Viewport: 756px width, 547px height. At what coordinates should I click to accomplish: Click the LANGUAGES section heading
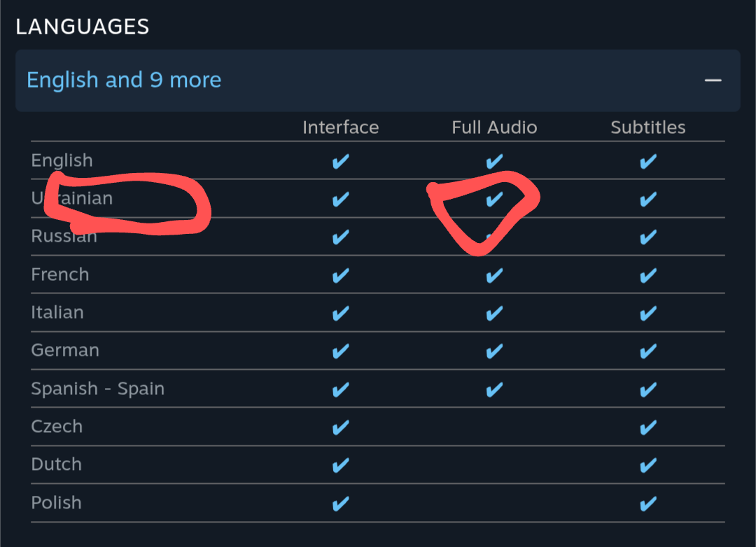82,27
